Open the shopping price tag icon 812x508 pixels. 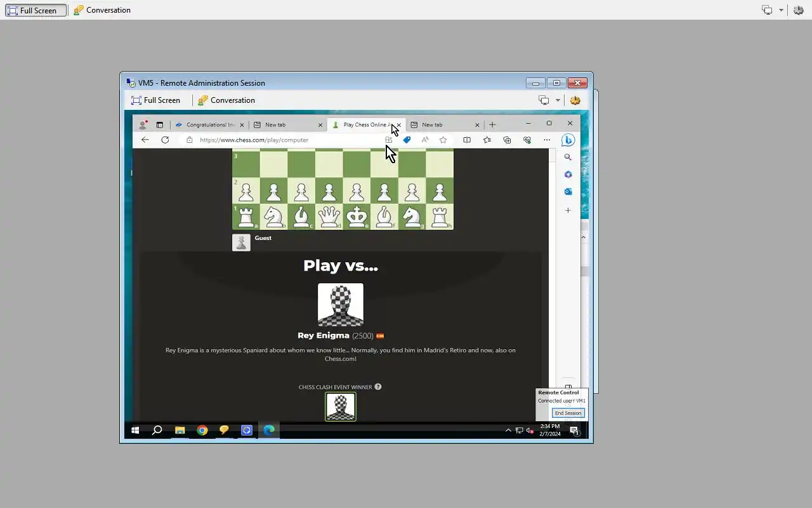pyautogui.click(x=407, y=140)
